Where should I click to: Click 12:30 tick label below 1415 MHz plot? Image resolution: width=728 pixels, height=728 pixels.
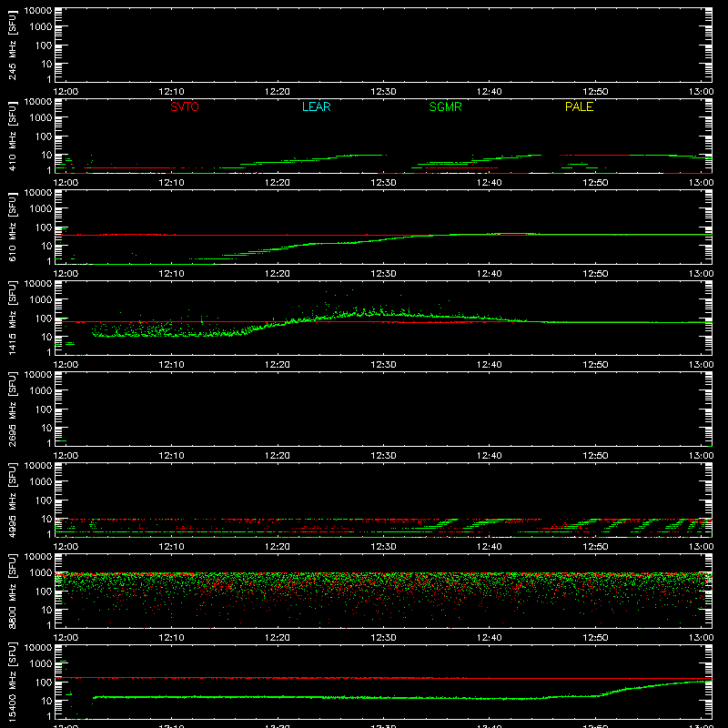point(383,365)
